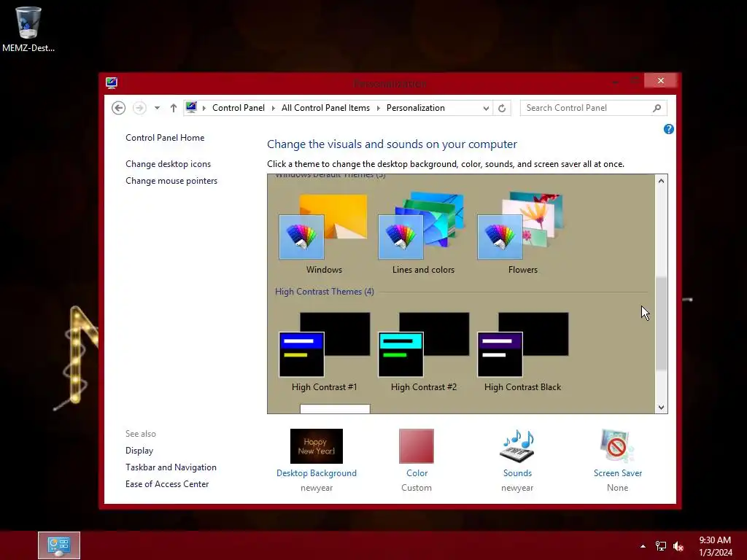Open Display under See also
The image size is (747, 560).
pyautogui.click(x=139, y=451)
